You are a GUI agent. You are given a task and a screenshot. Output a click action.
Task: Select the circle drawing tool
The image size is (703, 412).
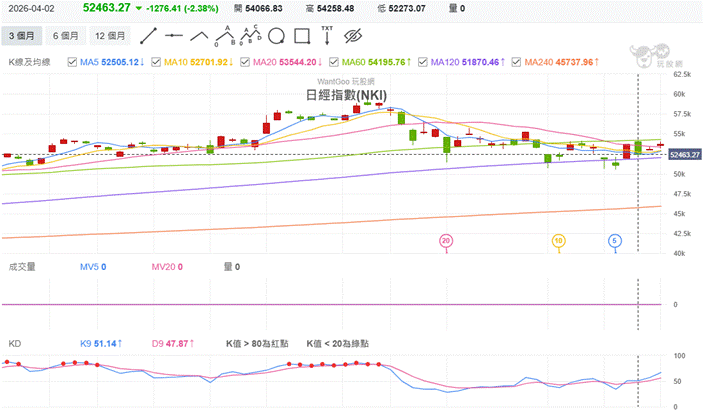277,35
